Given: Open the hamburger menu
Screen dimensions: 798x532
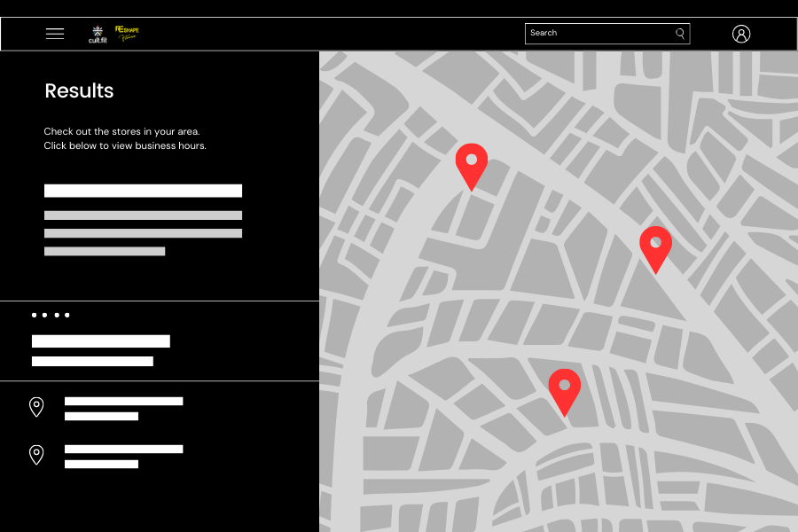Looking at the screenshot, I should pos(55,34).
